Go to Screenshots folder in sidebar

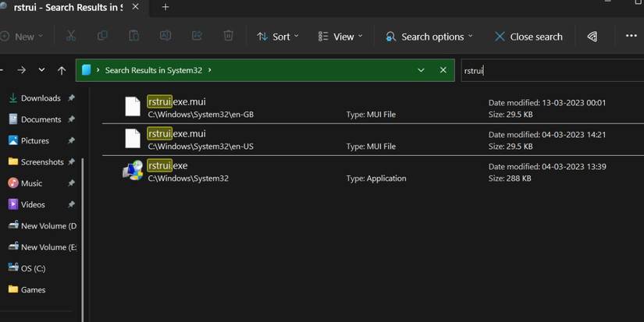point(42,162)
